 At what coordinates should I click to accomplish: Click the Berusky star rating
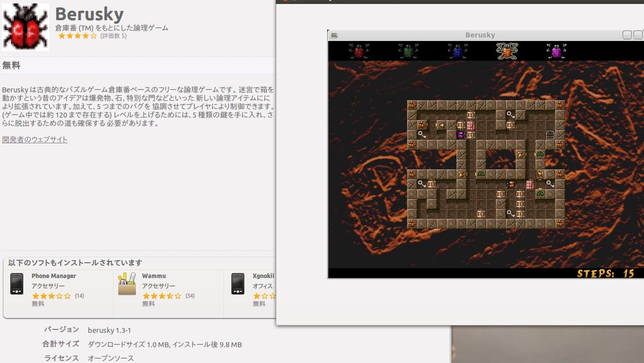[77, 36]
